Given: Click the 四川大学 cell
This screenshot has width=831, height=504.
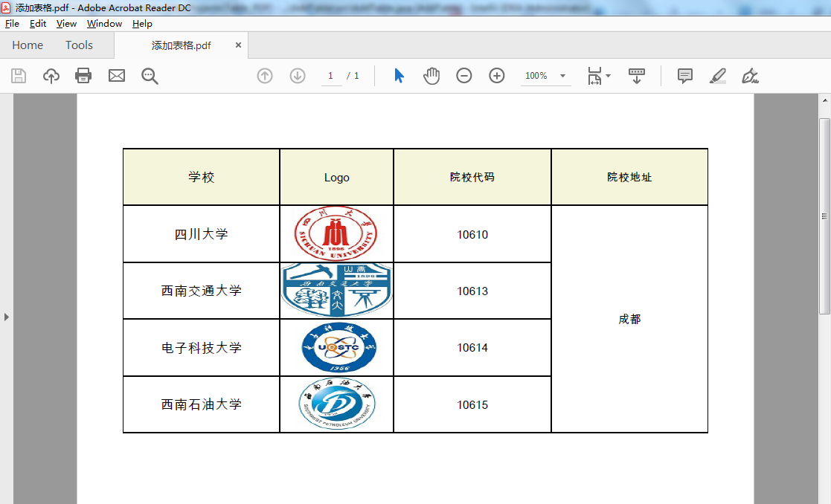Looking at the screenshot, I should click(202, 234).
